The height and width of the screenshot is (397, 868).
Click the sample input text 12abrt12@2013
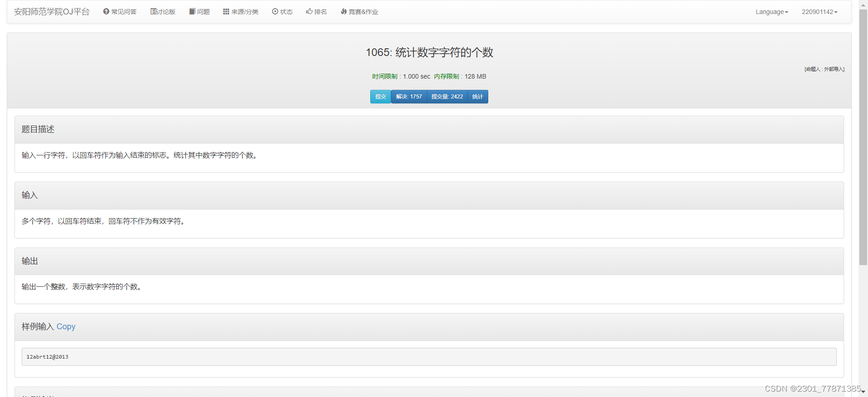pyautogui.click(x=47, y=357)
